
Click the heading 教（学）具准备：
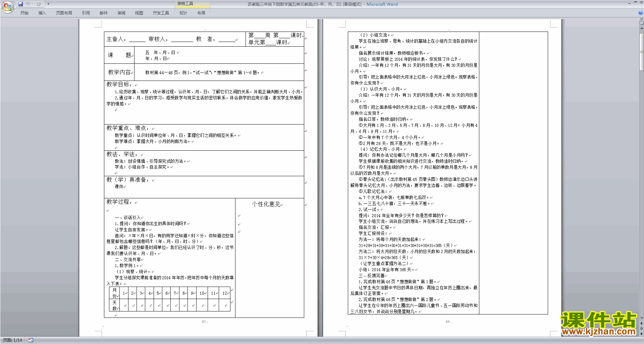(x=128, y=180)
